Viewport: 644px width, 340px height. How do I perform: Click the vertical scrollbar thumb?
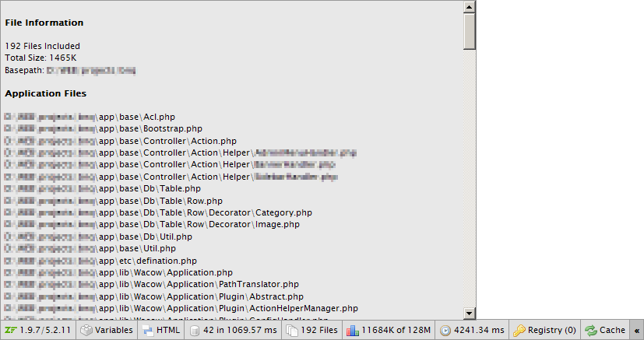(469, 31)
